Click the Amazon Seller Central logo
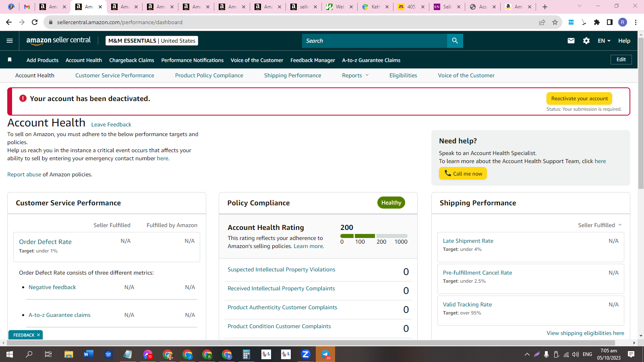 click(58, 40)
